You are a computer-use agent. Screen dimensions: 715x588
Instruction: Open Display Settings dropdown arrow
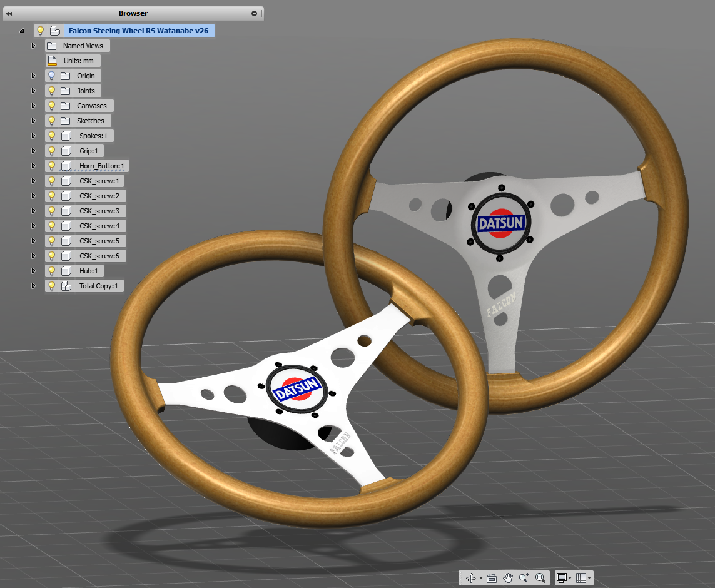tap(569, 579)
